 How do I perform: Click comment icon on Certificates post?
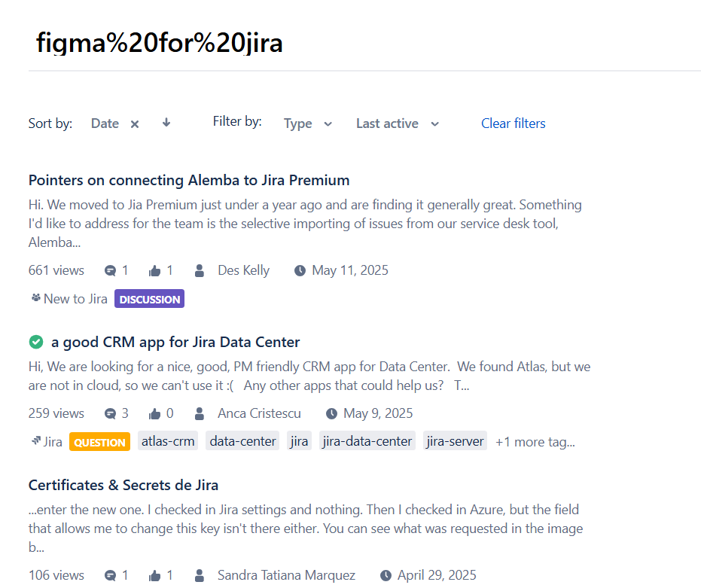[110, 575]
